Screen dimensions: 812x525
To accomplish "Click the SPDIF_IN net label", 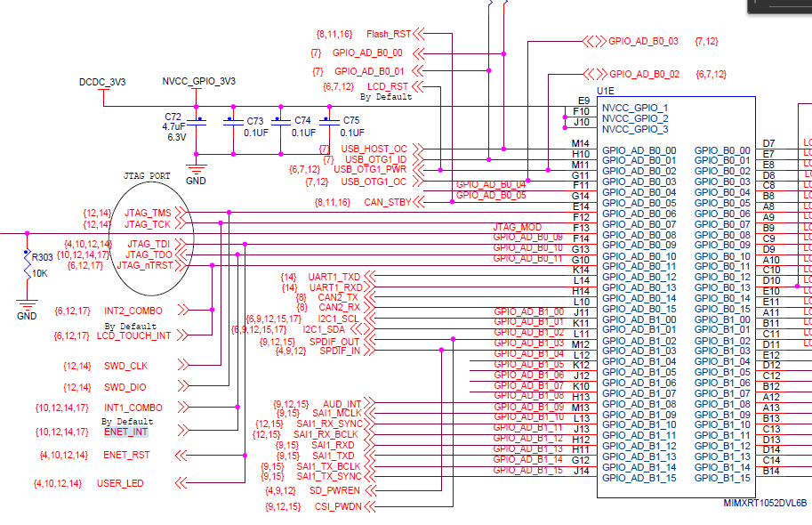I will 340,351.
